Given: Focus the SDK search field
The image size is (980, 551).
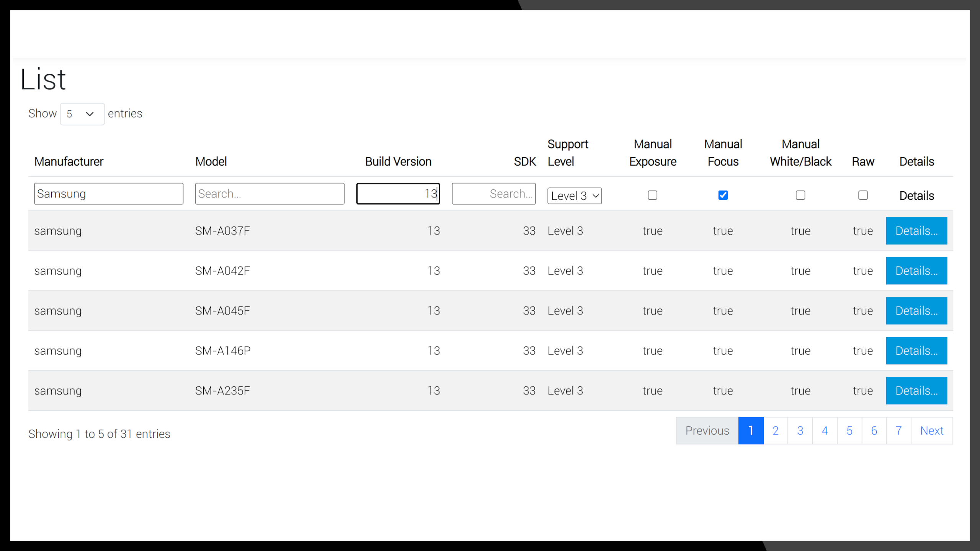Looking at the screenshot, I should [493, 194].
